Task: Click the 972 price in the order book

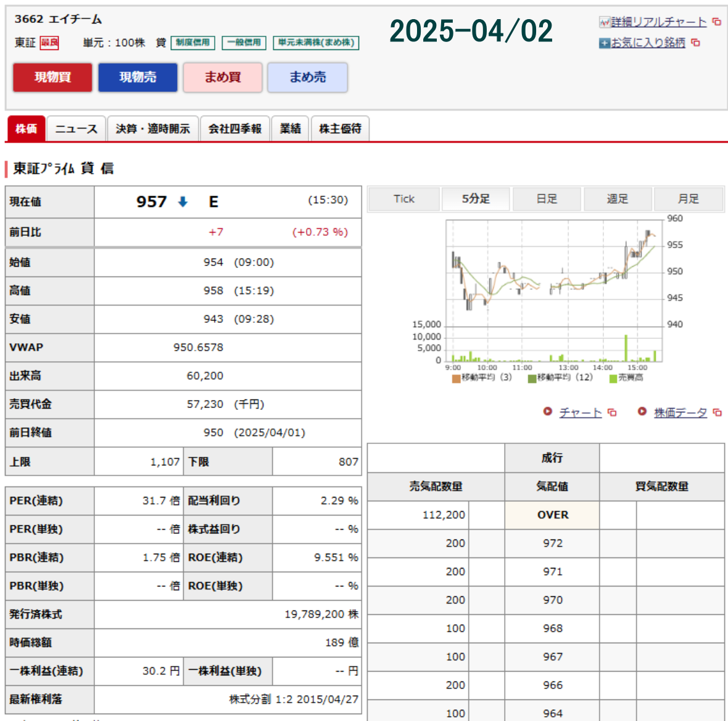Action: pos(552,543)
